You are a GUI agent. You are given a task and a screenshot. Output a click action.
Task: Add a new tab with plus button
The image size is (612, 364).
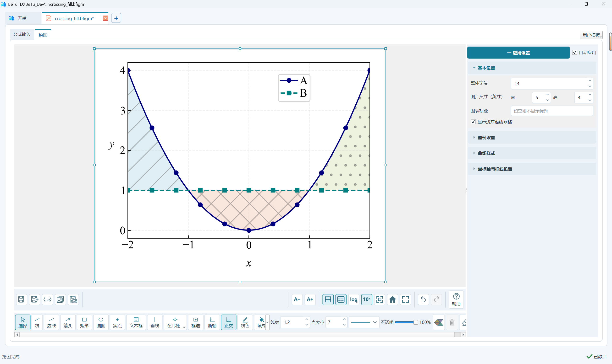tap(116, 18)
